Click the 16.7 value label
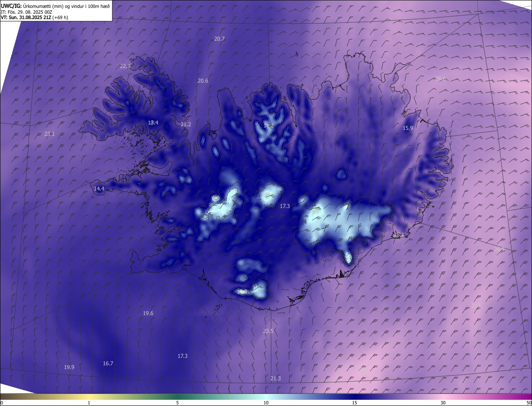The image size is (532, 406). 108,363
